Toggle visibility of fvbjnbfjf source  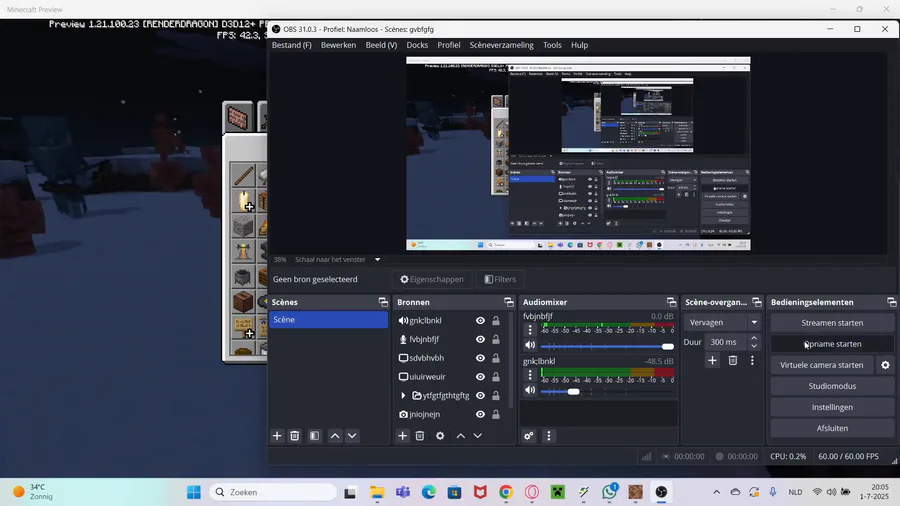[480, 339]
